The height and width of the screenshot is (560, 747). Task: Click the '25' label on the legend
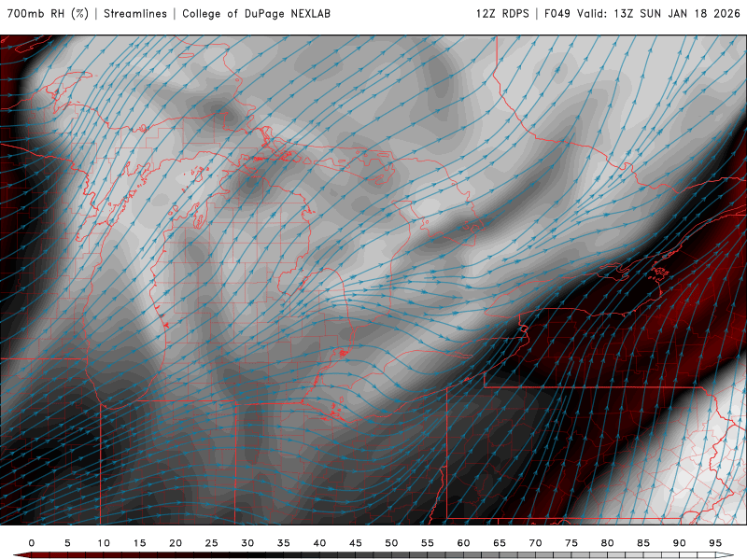(x=212, y=543)
